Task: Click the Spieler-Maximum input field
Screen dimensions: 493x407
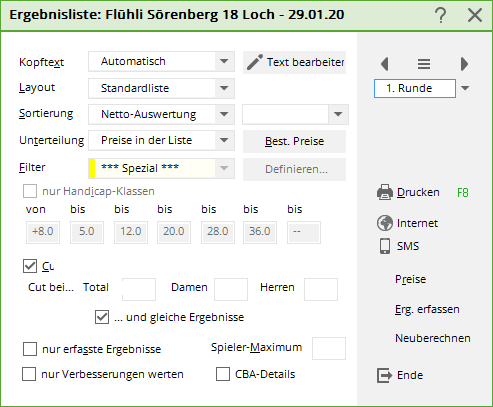Action: pyautogui.click(x=329, y=348)
